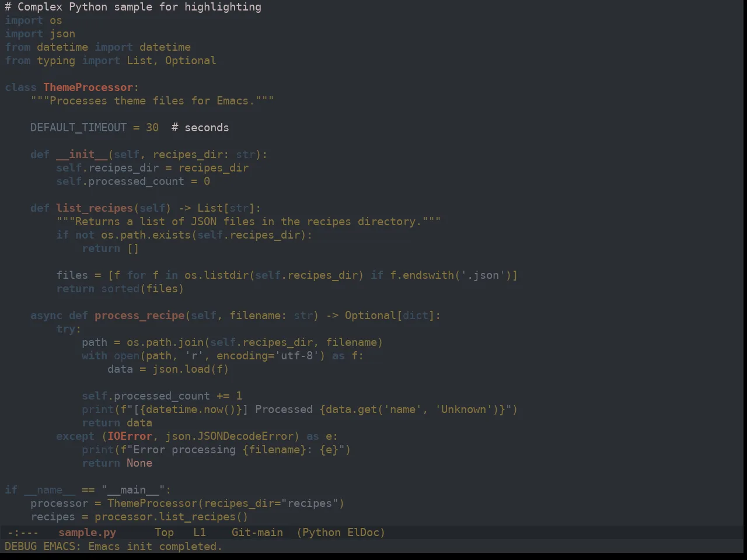Click the echo area message 'Emacs init completed.'
The width and height of the screenshot is (747, 560).
tap(155, 547)
